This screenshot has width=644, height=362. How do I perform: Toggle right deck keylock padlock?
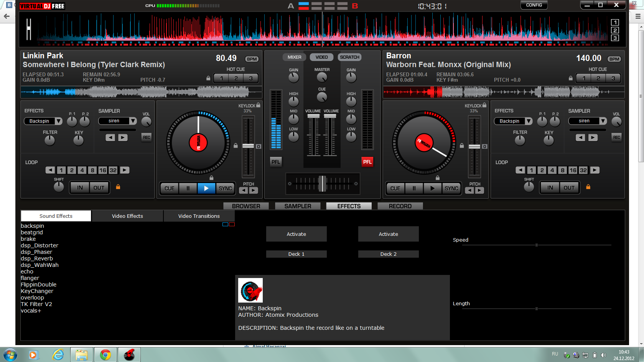pos(484,105)
